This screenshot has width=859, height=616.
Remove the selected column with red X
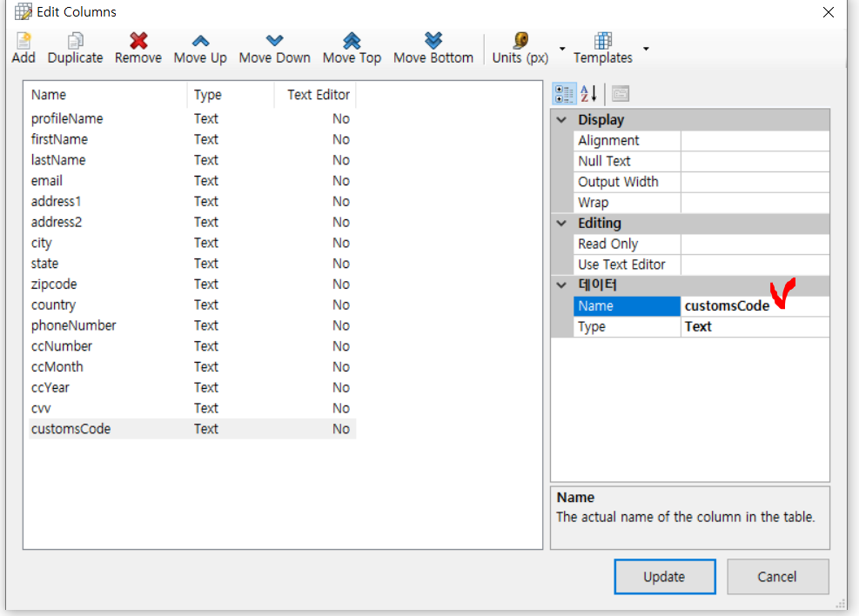click(138, 41)
